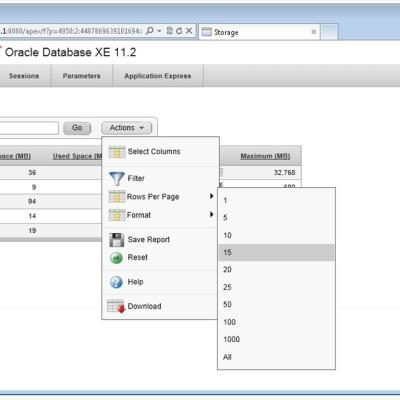Click the Rows Per Page table icon
Screen dimensions: 400x400
pyautogui.click(x=117, y=197)
